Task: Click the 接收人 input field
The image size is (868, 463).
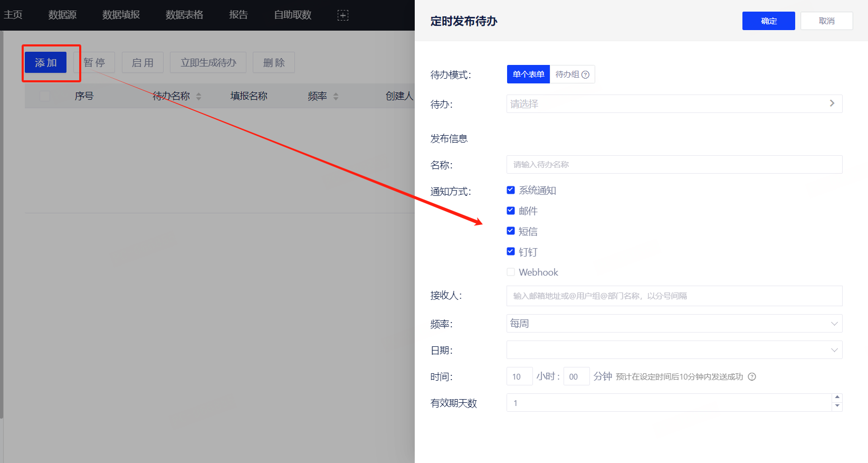Action: click(x=674, y=296)
